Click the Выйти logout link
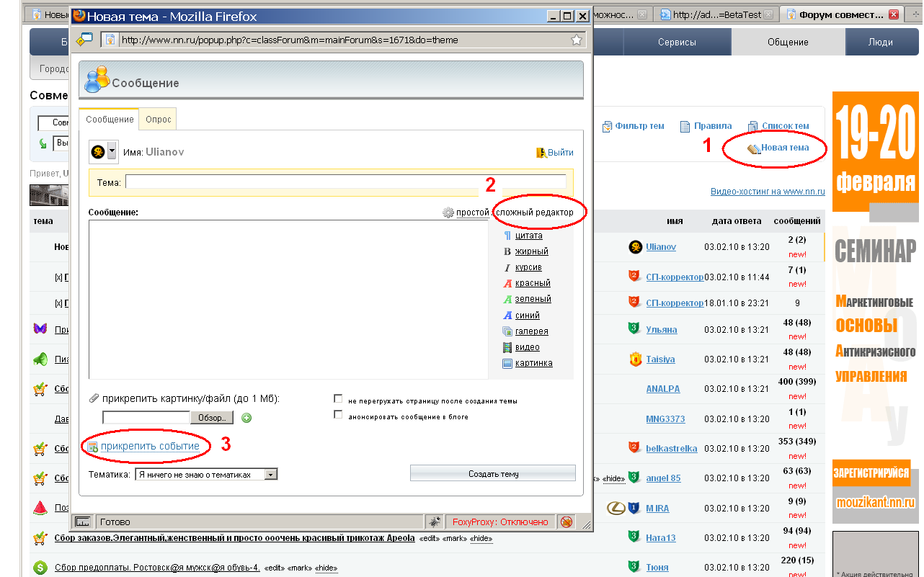This screenshot has height=577, width=924. pos(561,153)
